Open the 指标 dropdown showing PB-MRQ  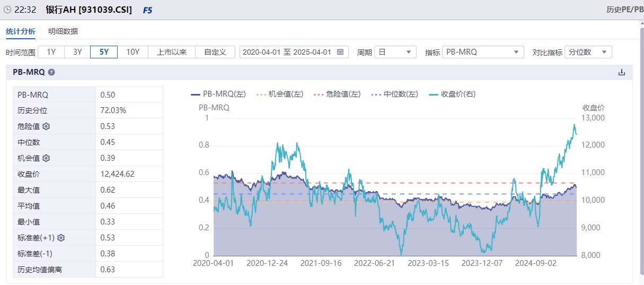click(x=483, y=52)
